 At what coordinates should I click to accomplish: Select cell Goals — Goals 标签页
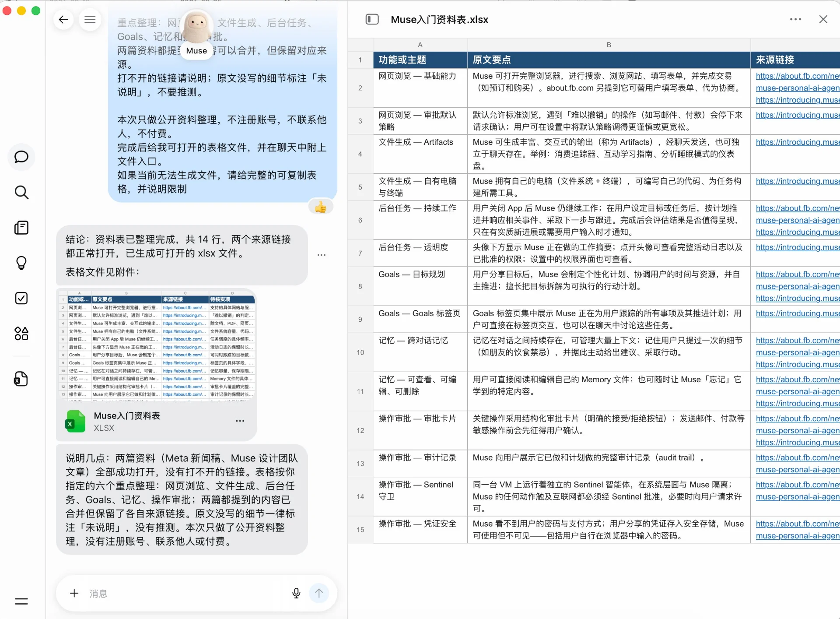(x=420, y=319)
